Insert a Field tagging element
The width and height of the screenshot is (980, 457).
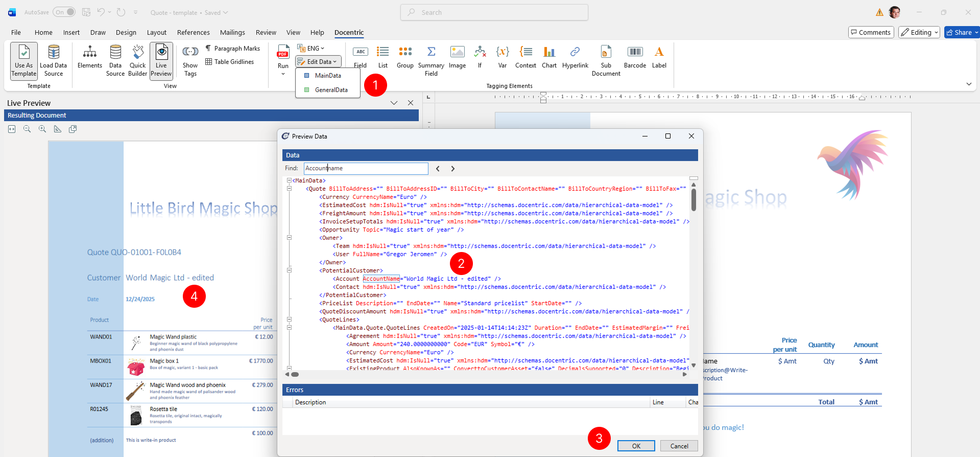pyautogui.click(x=361, y=56)
